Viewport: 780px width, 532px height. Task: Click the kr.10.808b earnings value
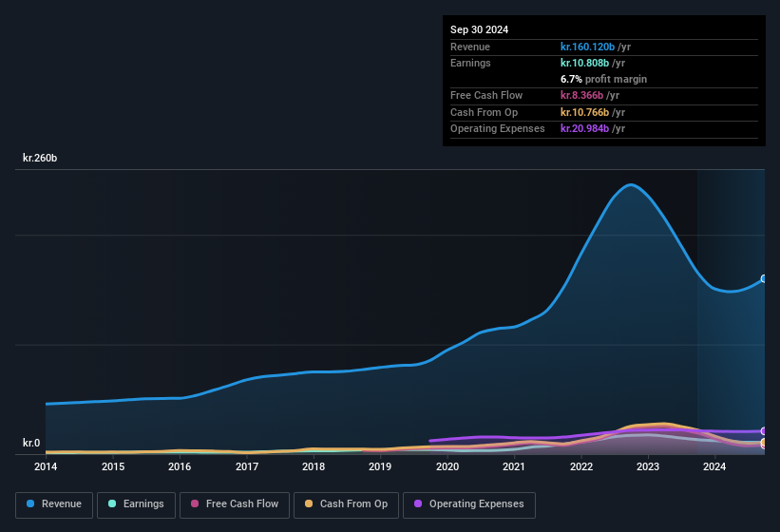pos(584,63)
